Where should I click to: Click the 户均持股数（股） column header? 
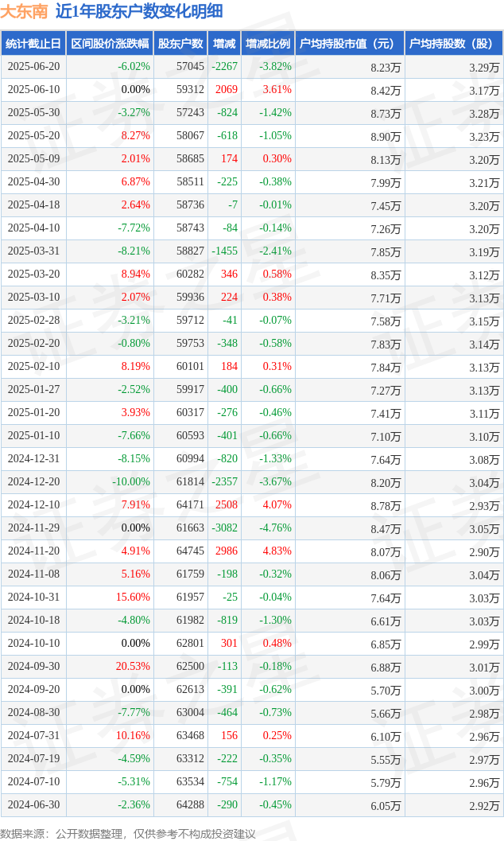(x=454, y=44)
